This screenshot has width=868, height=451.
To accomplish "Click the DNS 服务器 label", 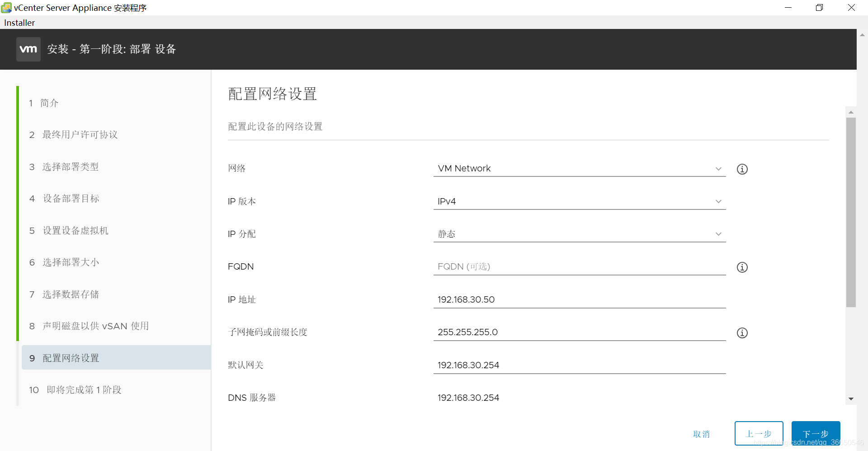I will [x=252, y=398].
